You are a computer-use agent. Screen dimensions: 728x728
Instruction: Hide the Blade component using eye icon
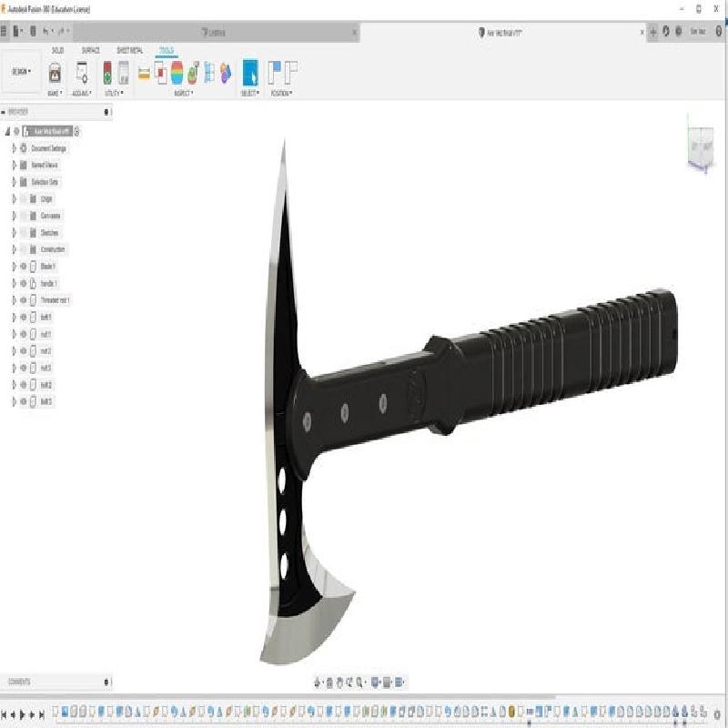23,266
